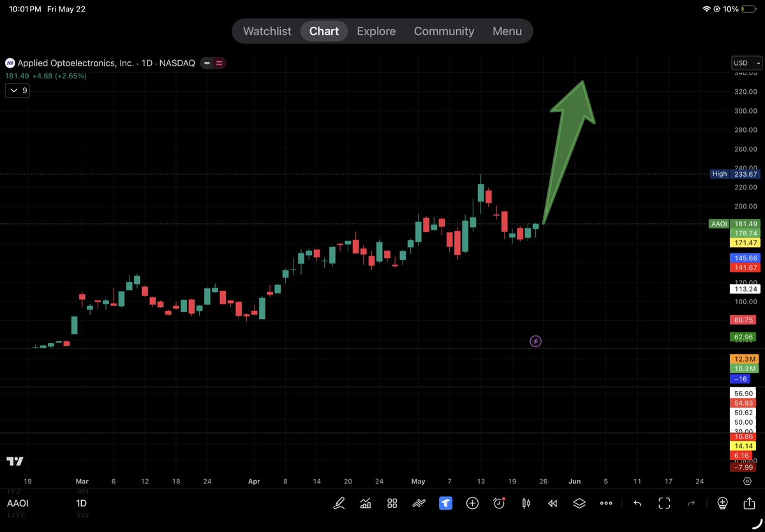
Task: Tap the High 233.67 price label
Action: (x=735, y=174)
